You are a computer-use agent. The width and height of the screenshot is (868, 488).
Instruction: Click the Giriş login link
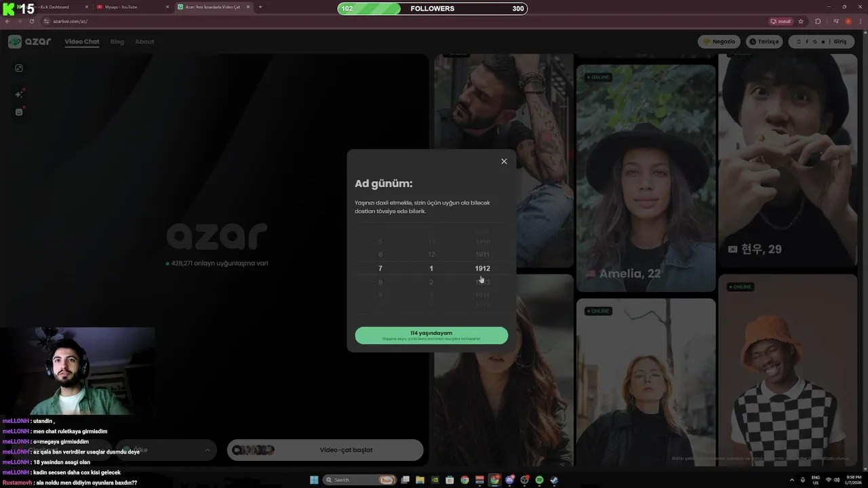pos(840,41)
